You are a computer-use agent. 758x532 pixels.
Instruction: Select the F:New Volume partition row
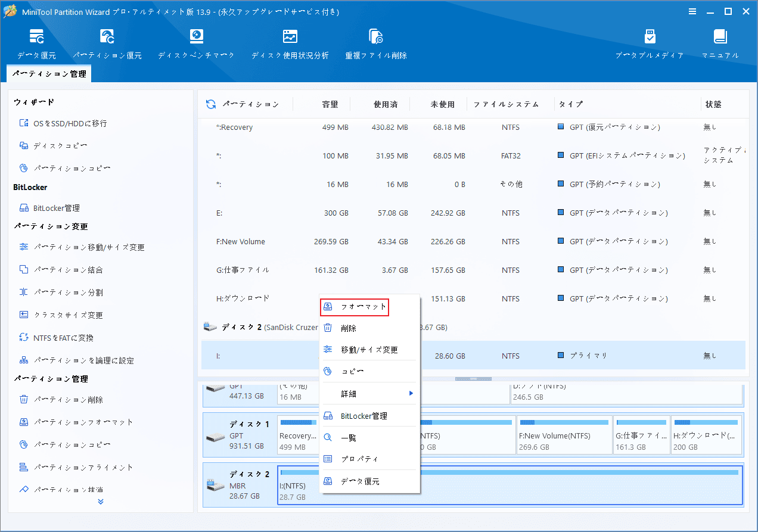click(x=473, y=242)
